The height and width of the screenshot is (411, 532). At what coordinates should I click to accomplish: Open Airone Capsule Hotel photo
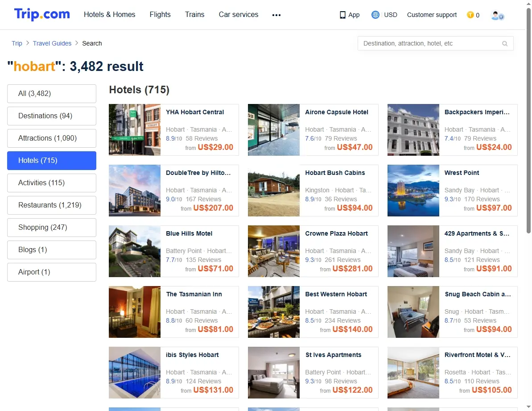[x=274, y=130]
